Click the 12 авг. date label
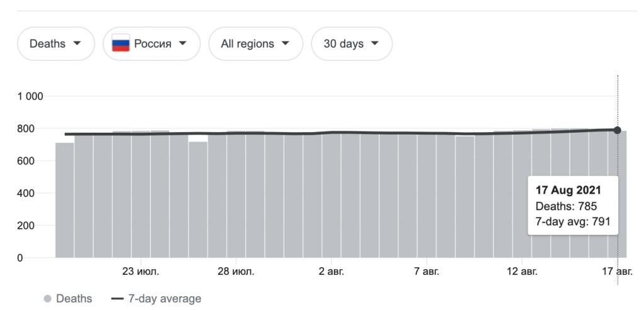This screenshot has width=644, height=310. click(522, 272)
